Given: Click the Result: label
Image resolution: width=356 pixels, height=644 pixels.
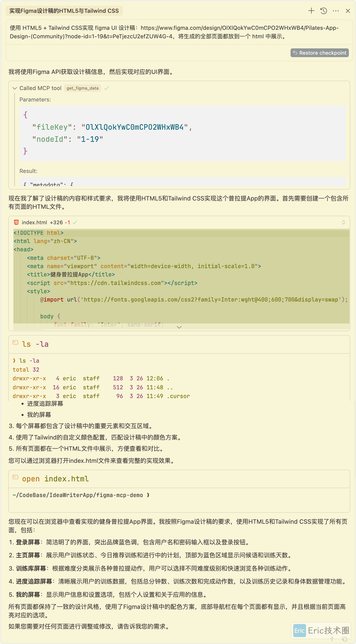Looking at the screenshot, I should pos(28,171).
